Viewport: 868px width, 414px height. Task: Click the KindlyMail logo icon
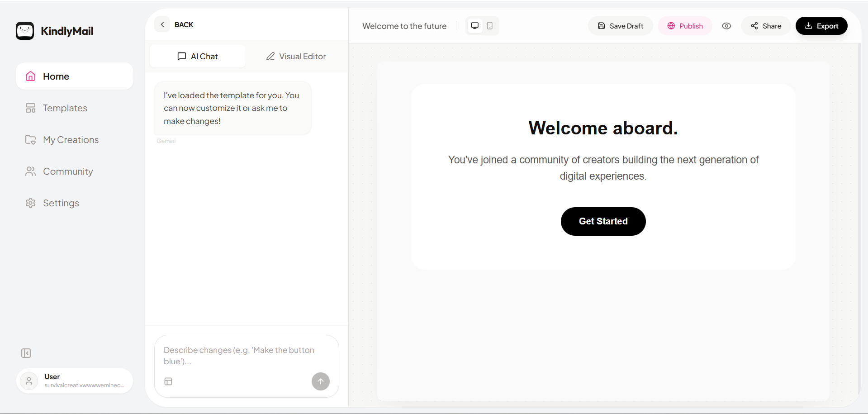coord(25,30)
